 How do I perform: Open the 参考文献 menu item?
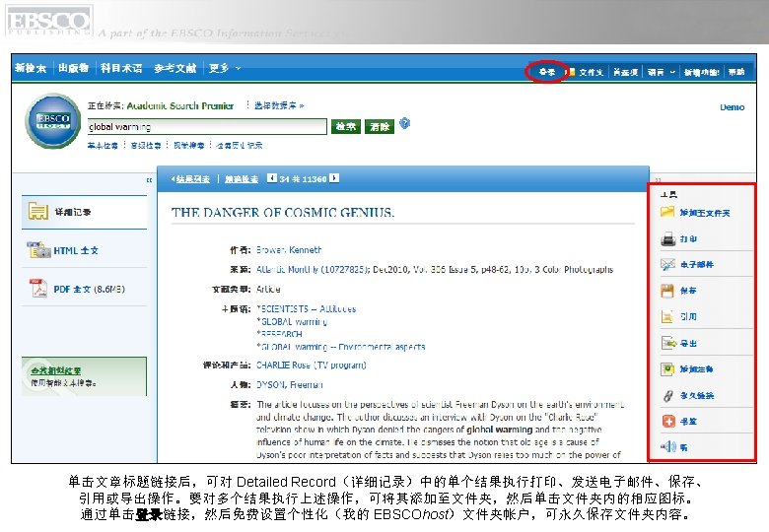(175, 68)
